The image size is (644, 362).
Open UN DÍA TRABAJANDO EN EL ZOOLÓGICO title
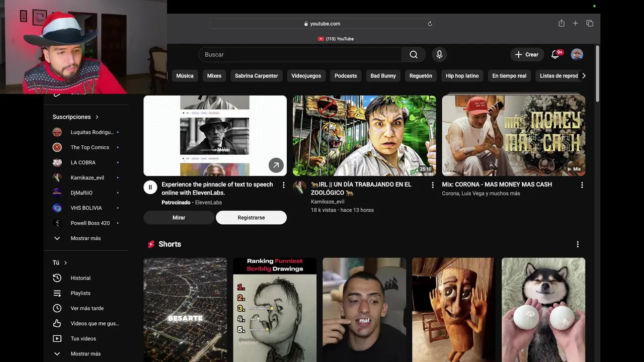tap(361, 189)
